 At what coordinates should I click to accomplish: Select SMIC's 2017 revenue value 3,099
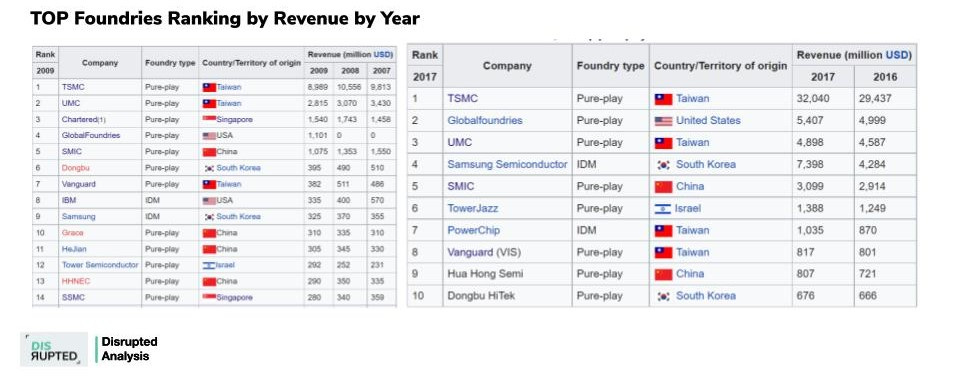coord(809,187)
